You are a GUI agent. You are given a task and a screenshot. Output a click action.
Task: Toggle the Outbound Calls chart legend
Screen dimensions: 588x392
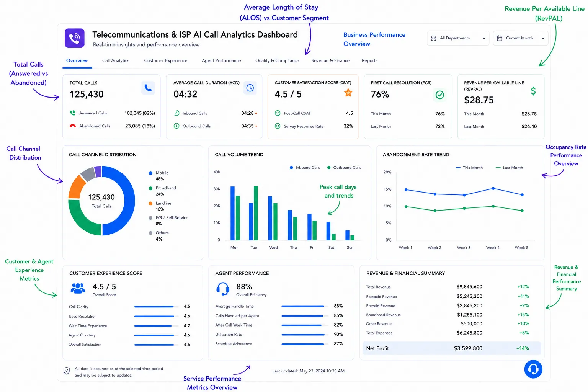point(344,168)
